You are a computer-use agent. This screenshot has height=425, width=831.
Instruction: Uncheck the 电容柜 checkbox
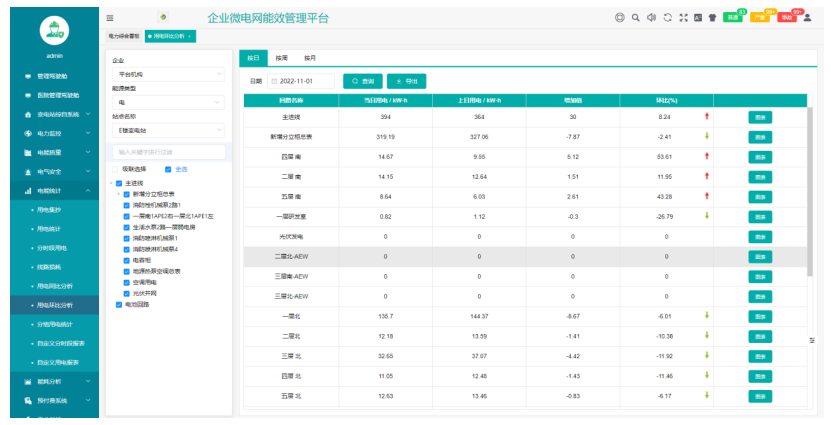[127, 260]
